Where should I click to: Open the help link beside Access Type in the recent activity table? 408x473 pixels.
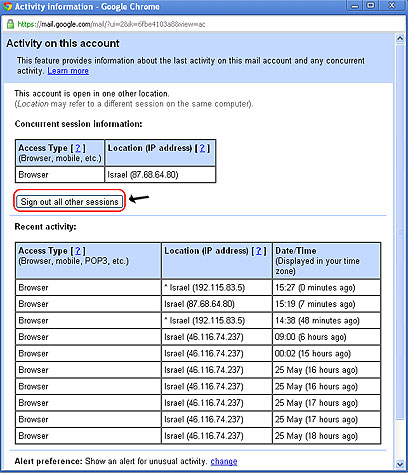pos(78,250)
